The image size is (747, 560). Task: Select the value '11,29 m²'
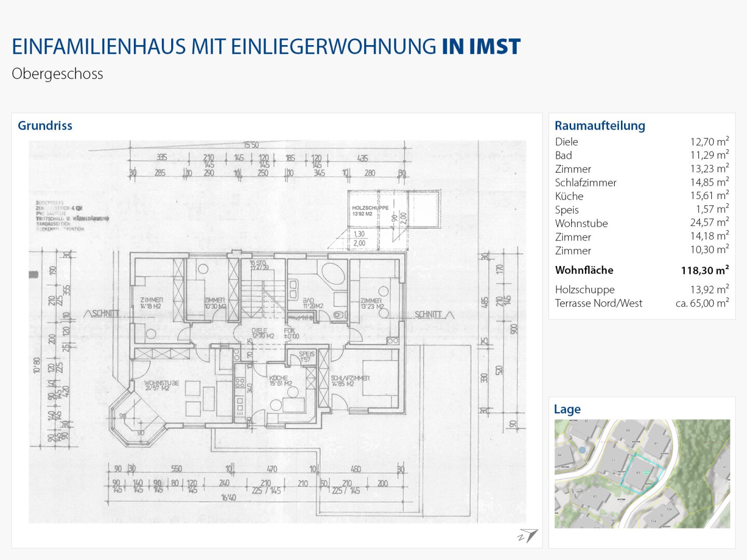(x=709, y=155)
